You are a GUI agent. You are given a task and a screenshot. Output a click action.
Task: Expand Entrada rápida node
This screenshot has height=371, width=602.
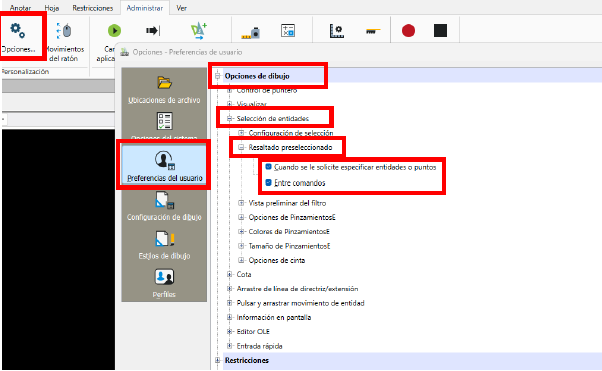230,346
